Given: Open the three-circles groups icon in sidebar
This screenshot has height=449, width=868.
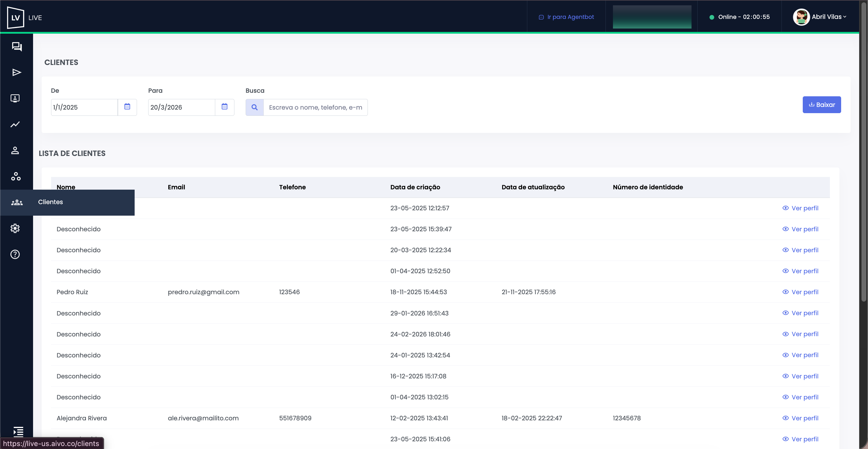Looking at the screenshot, I should (16, 176).
